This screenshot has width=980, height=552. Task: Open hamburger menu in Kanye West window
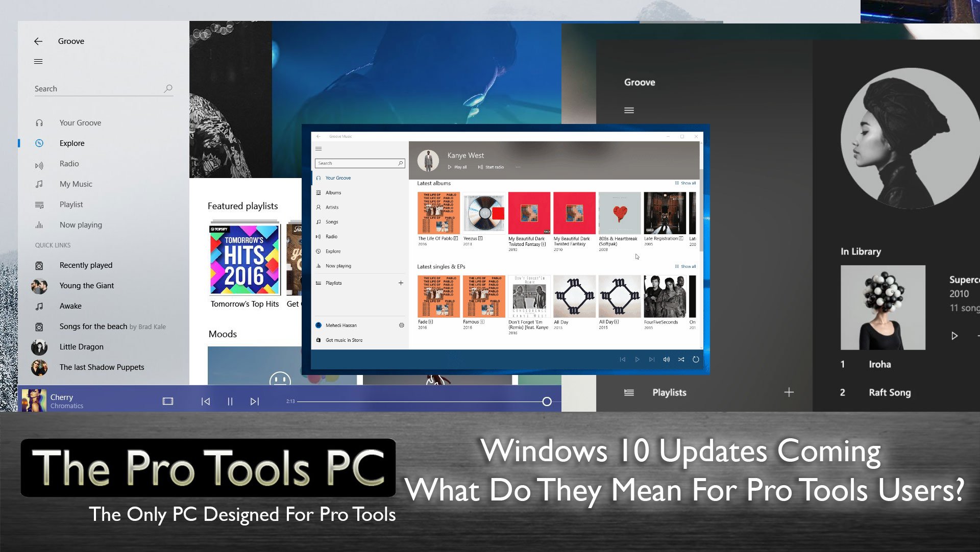[x=318, y=149]
